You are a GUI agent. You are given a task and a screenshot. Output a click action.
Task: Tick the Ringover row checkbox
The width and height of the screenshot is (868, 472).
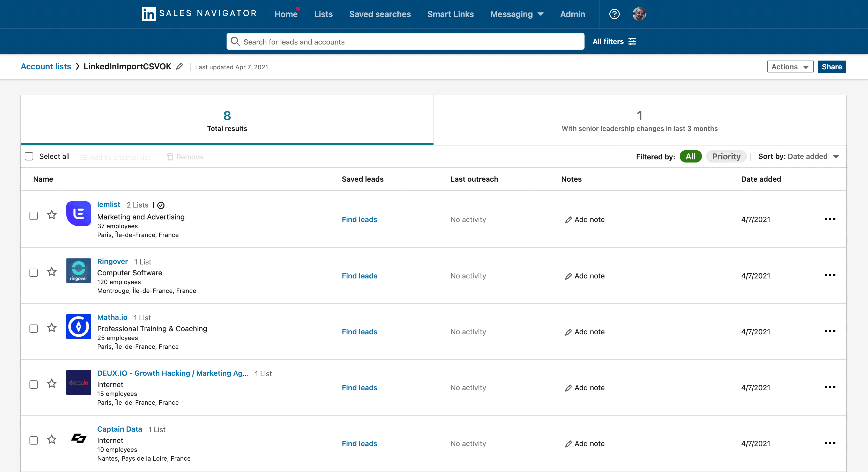(x=34, y=273)
